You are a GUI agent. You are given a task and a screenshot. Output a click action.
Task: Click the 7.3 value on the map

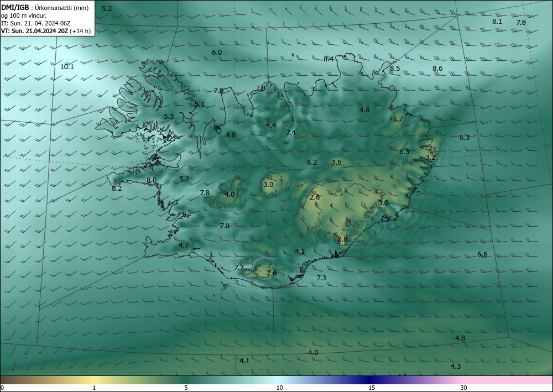click(x=321, y=278)
